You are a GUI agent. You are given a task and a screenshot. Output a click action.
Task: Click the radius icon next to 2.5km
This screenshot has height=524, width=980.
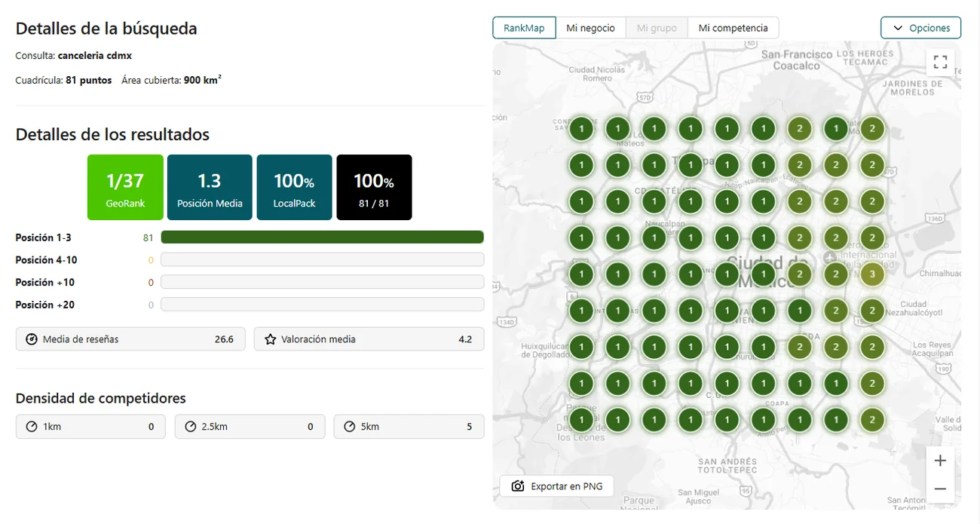[190, 427]
